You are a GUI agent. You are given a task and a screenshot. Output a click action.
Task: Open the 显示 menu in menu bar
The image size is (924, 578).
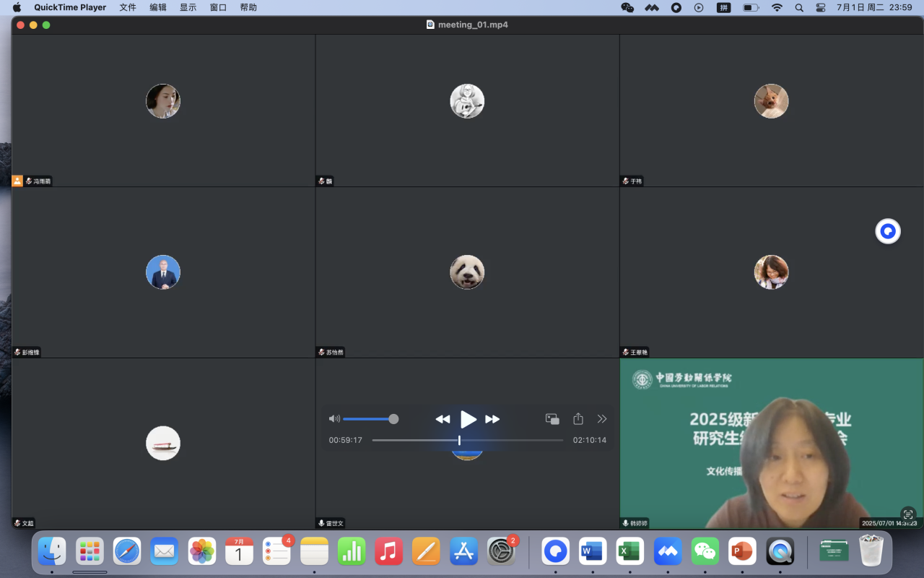188,7
